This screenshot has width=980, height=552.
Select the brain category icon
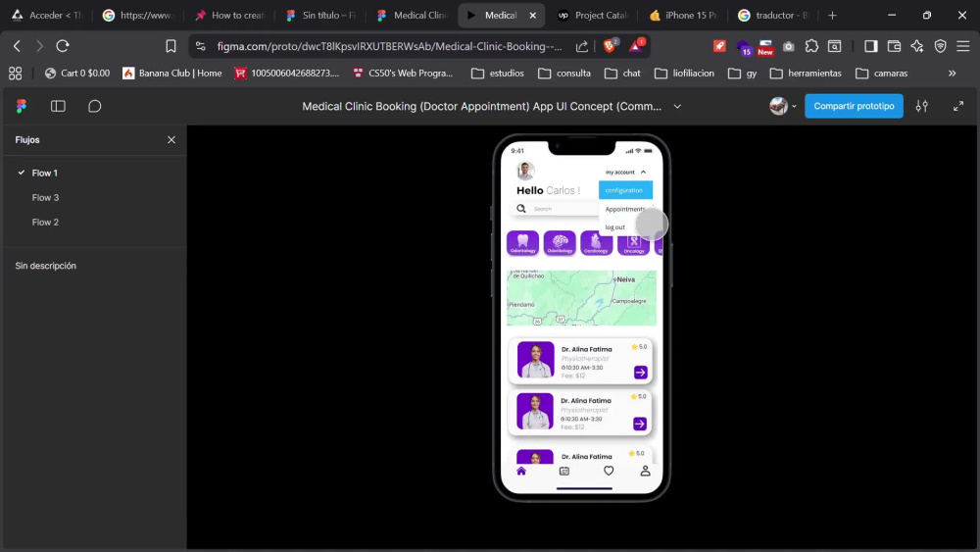pos(560,242)
